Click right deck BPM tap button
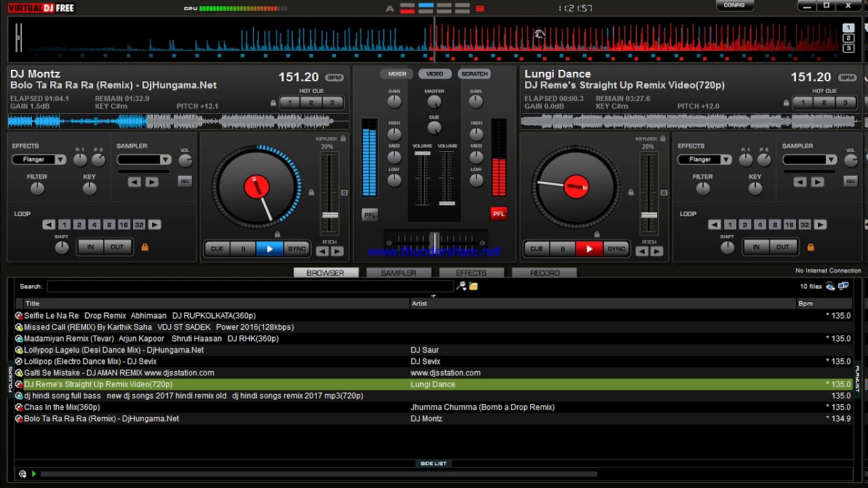Viewport: 868px width, 488px height. pos(847,78)
